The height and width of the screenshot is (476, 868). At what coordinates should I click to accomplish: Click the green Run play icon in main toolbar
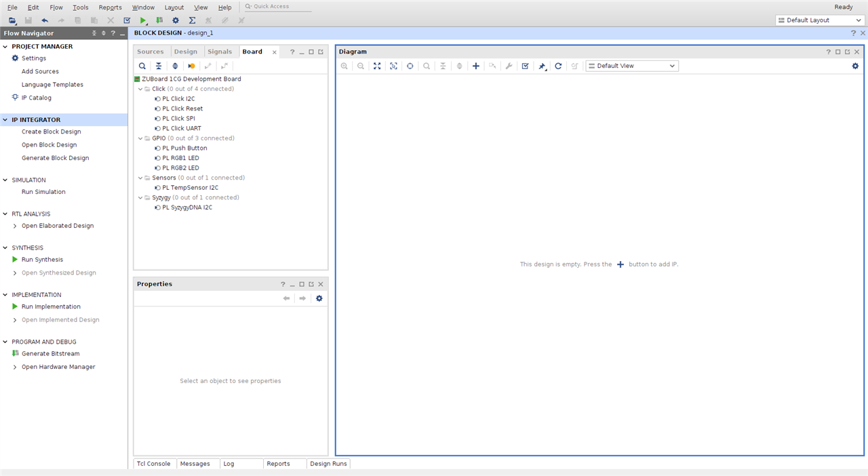tap(143, 20)
